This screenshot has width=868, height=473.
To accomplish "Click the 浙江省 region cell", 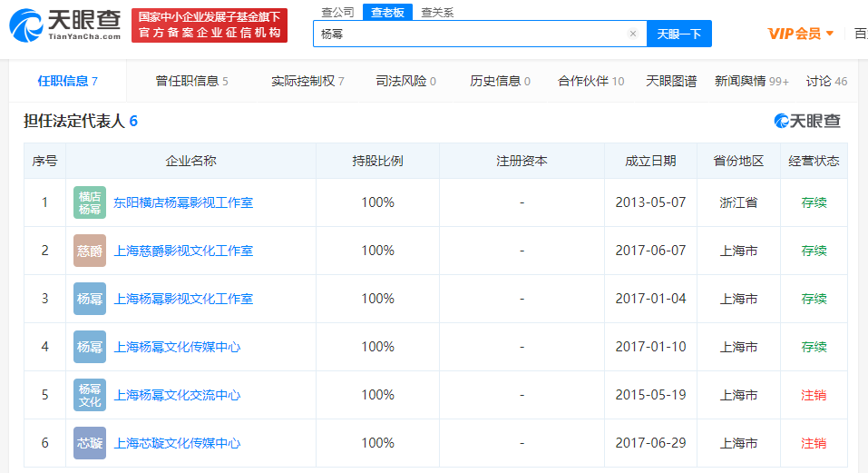I will [738, 202].
